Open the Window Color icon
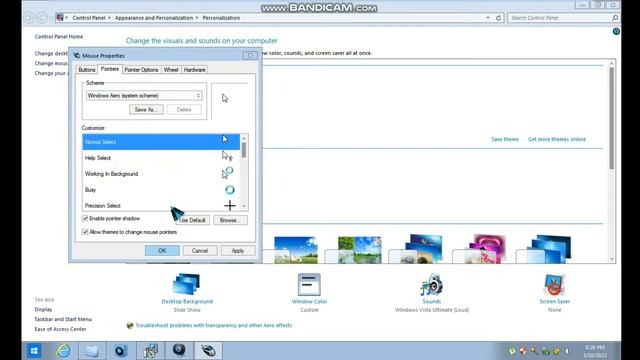 309,284
